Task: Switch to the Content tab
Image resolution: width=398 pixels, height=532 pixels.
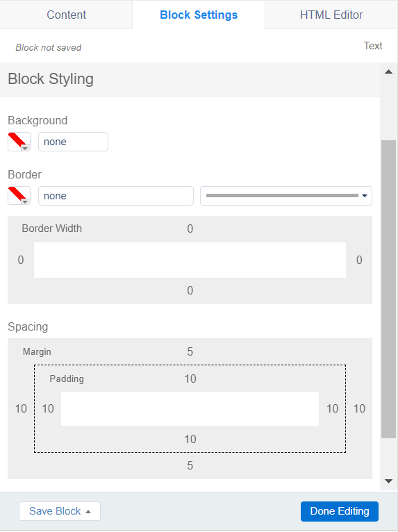Action: point(66,15)
